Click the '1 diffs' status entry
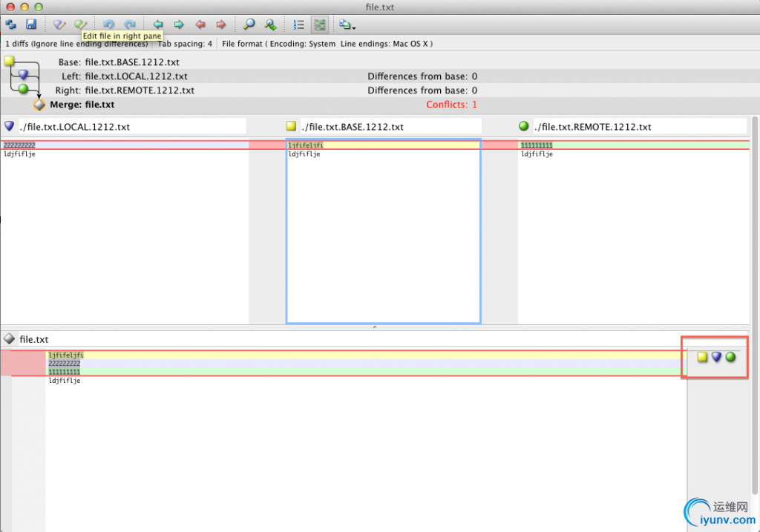This screenshot has width=760, height=532. [76, 44]
